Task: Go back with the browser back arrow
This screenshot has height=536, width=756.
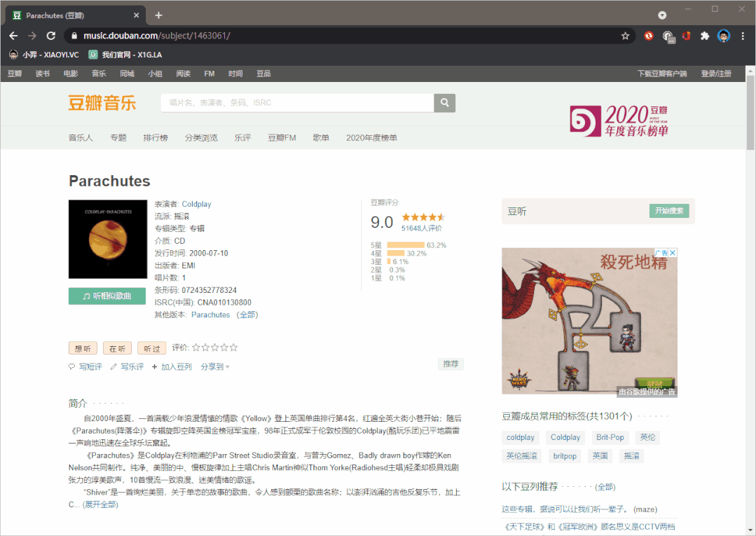Action: pyautogui.click(x=13, y=36)
